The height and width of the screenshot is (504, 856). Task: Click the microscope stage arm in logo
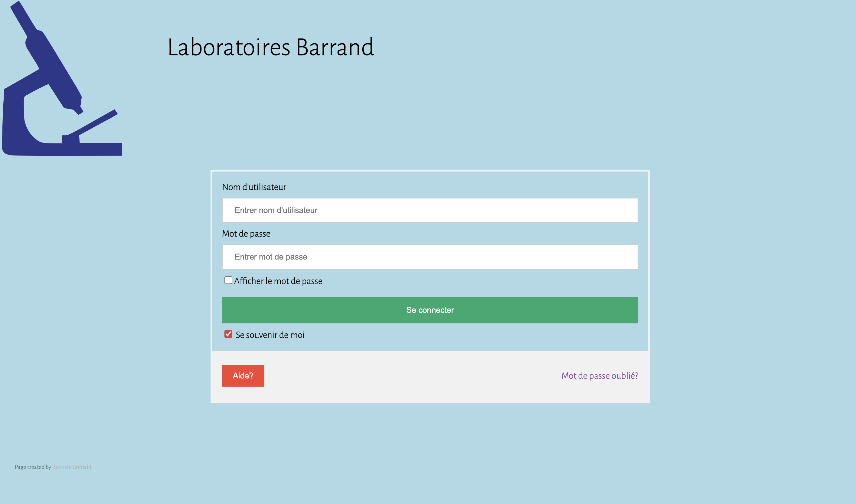coord(90,126)
